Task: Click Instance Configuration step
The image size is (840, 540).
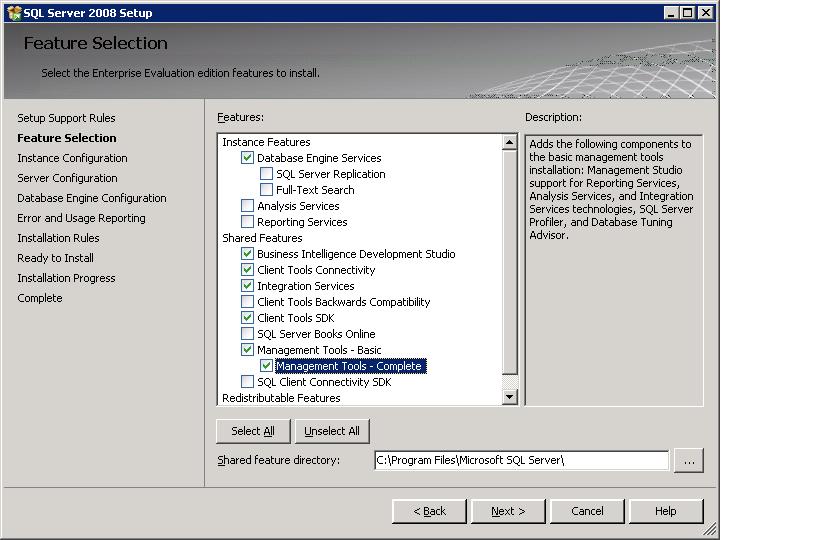Action: coord(72,158)
